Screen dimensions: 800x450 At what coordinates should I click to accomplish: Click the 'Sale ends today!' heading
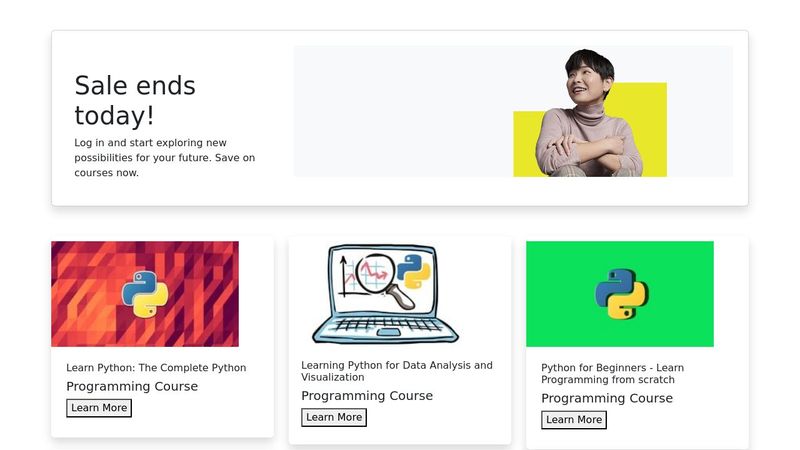coord(135,100)
